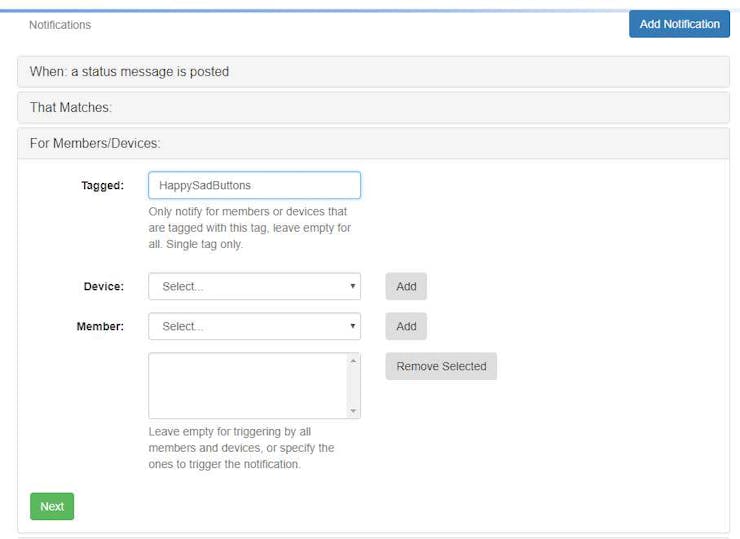
Task: Collapse the 'For Members/Devices:' panel header
Action: pyautogui.click(x=373, y=143)
